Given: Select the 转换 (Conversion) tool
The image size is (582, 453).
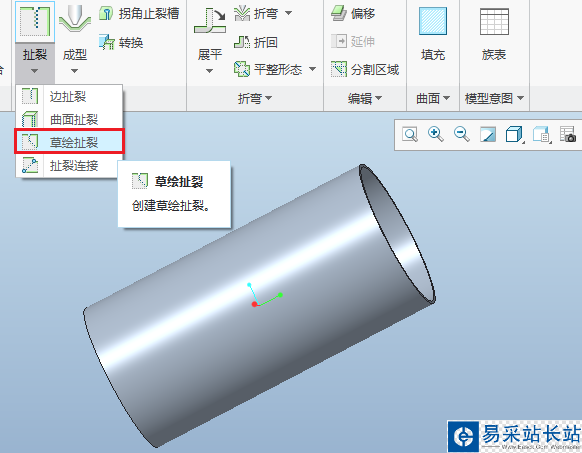Looking at the screenshot, I should pyautogui.click(x=121, y=42).
